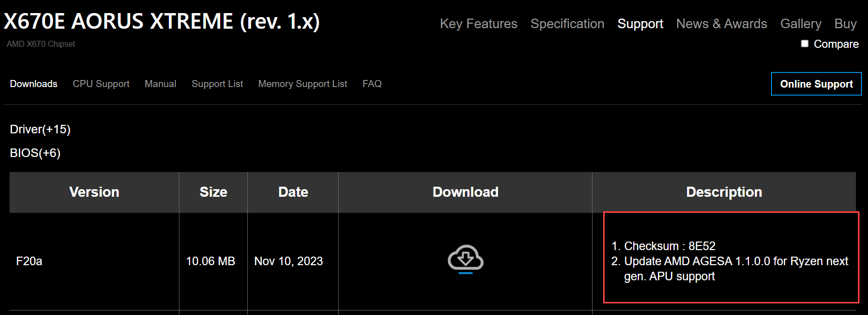The image size is (868, 315).
Task: Click the Date column header
Action: tap(293, 192)
